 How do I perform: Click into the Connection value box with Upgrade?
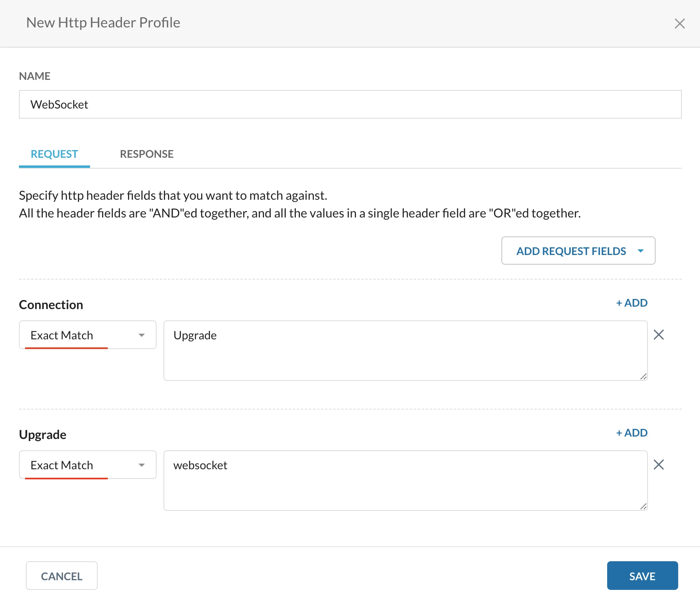pyautogui.click(x=405, y=351)
